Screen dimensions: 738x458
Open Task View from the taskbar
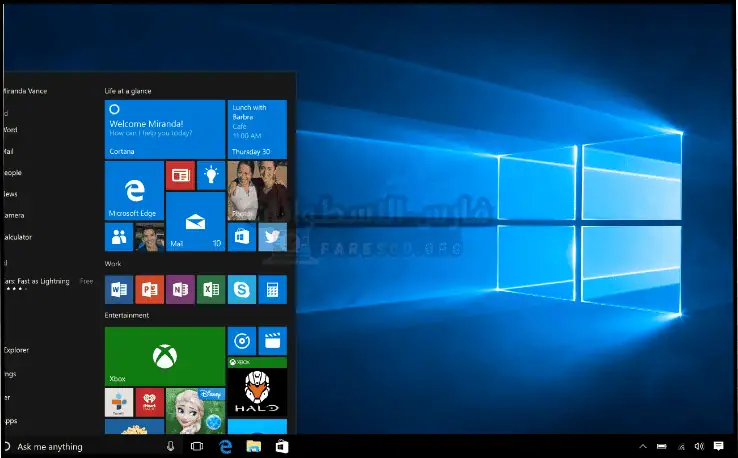(197, 446)
